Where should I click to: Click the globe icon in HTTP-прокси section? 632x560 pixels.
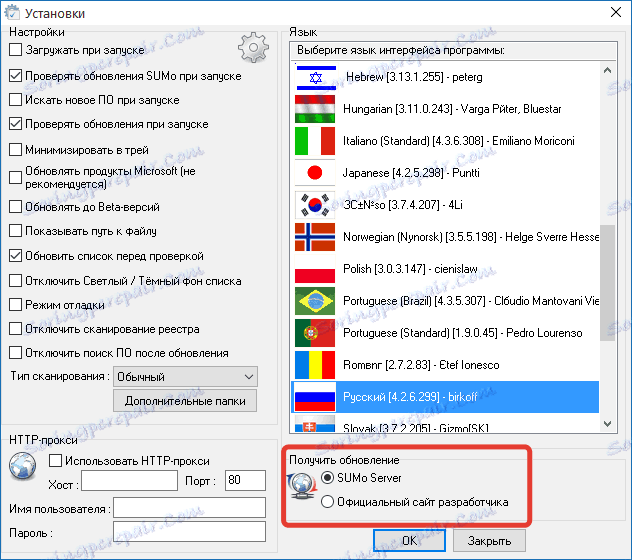[23, 466]
